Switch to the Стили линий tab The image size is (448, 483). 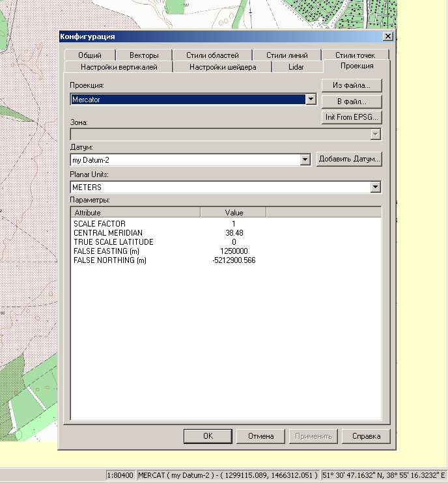point(287,55)
